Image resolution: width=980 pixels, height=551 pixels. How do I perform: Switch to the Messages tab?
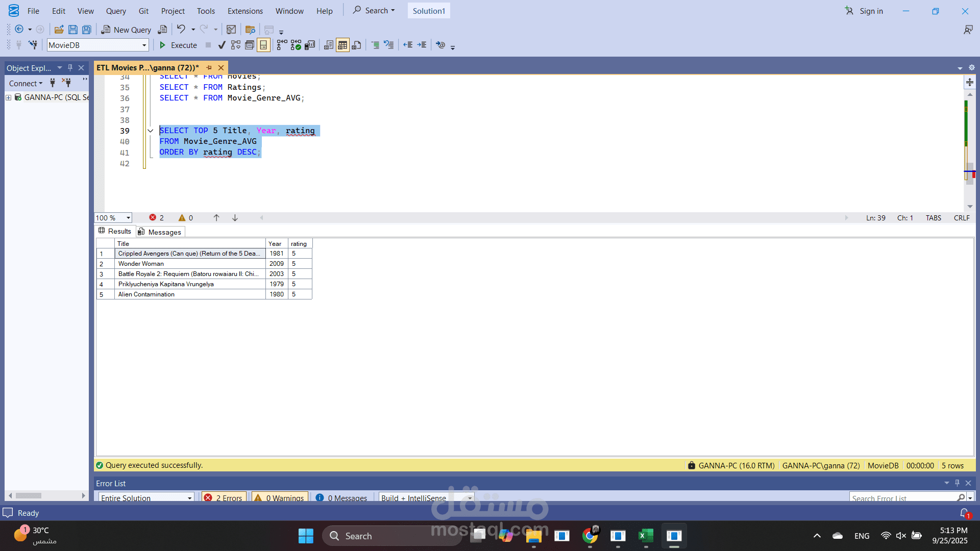click(160, 232)
